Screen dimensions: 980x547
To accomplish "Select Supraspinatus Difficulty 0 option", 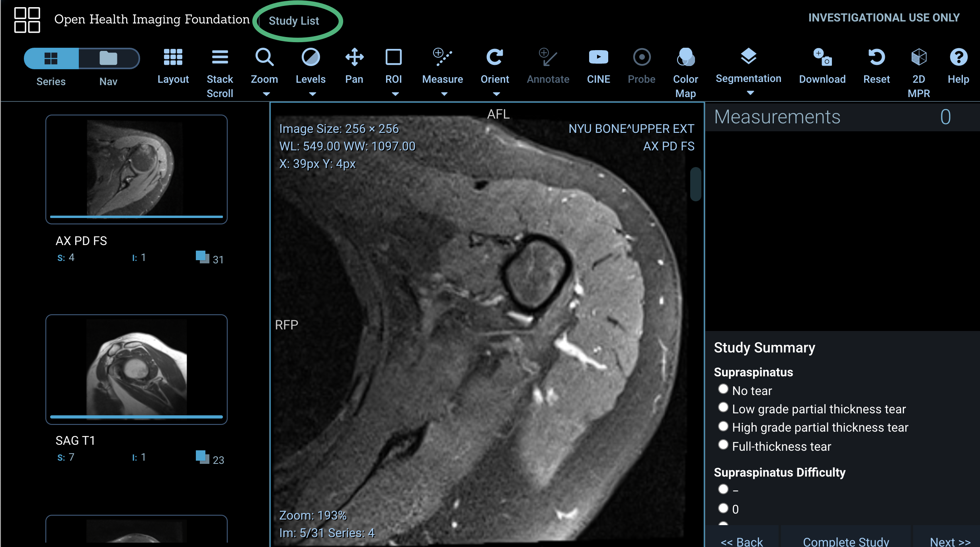I will pos(723,508).
